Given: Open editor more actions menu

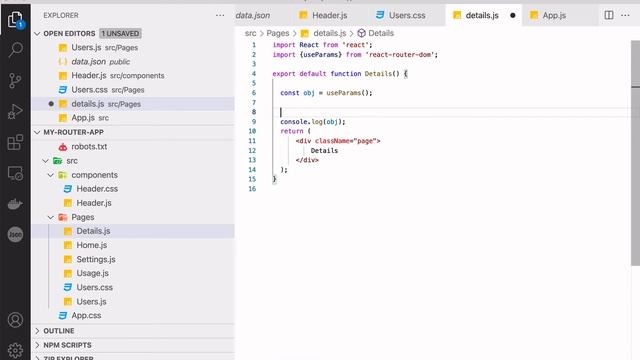Looking at the screenshot, I should [625, 15].
